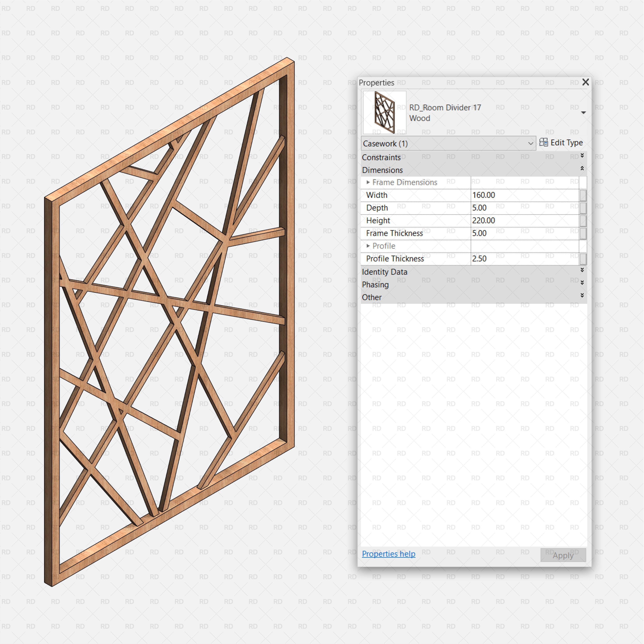Click the associate parameter button beside Profile Thickness
644x644 pixels.
tap(583, 259)
